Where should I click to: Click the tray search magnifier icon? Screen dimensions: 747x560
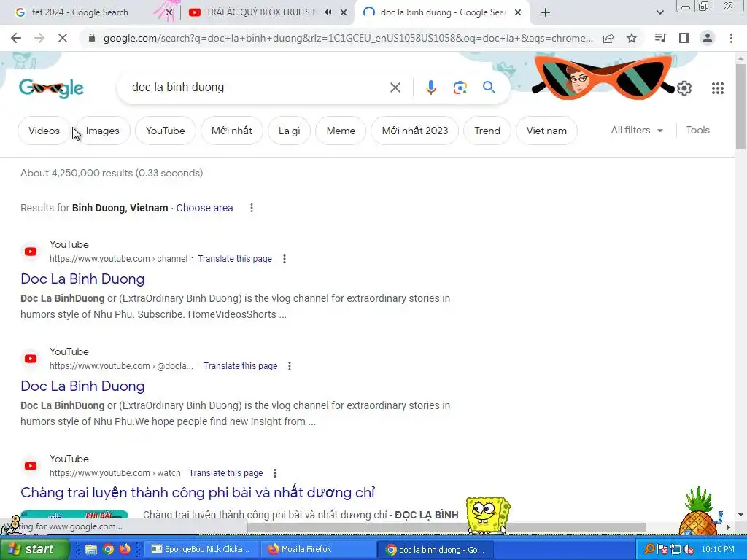(x=649, y=549)
